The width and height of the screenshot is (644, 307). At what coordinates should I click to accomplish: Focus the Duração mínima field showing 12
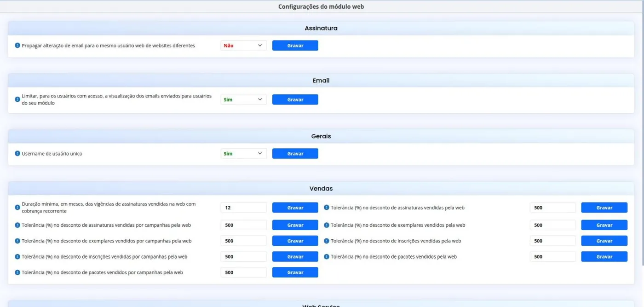pyautogui.click(x=244, y=208)
